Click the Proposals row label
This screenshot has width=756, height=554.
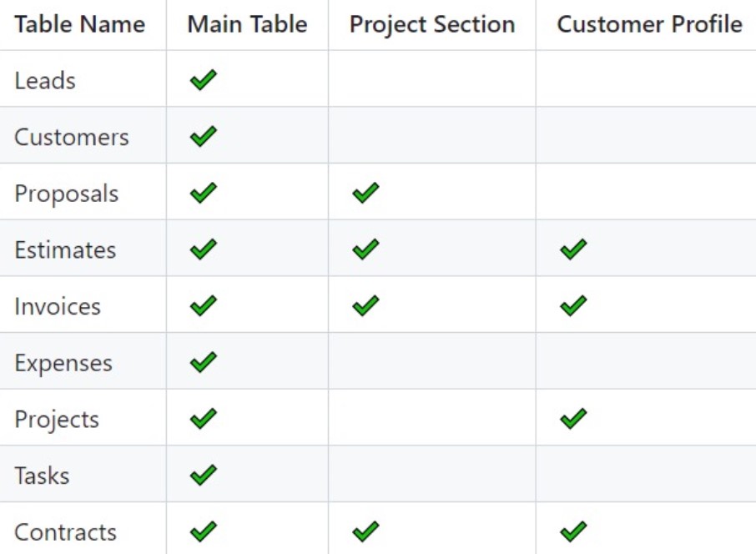(x=67, y=194)
